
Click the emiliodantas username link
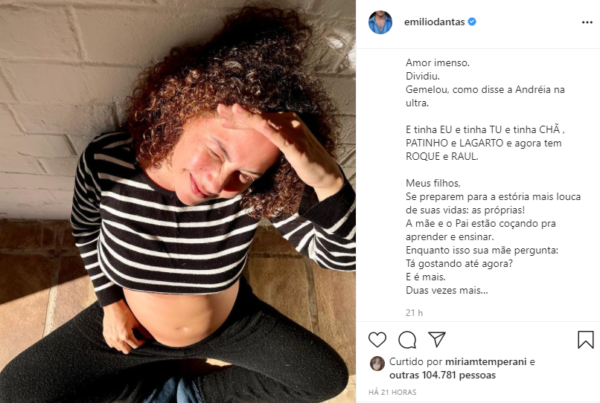434,22
